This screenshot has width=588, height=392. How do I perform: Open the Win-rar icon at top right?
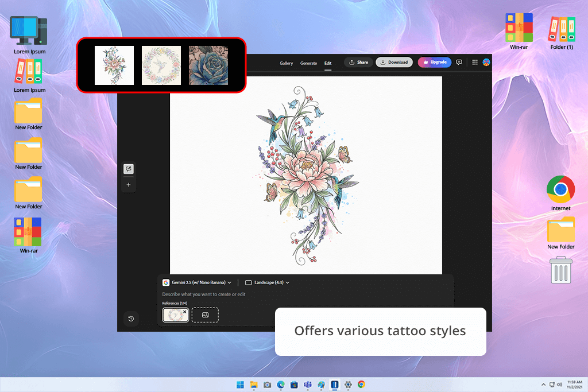pos(519,32)
